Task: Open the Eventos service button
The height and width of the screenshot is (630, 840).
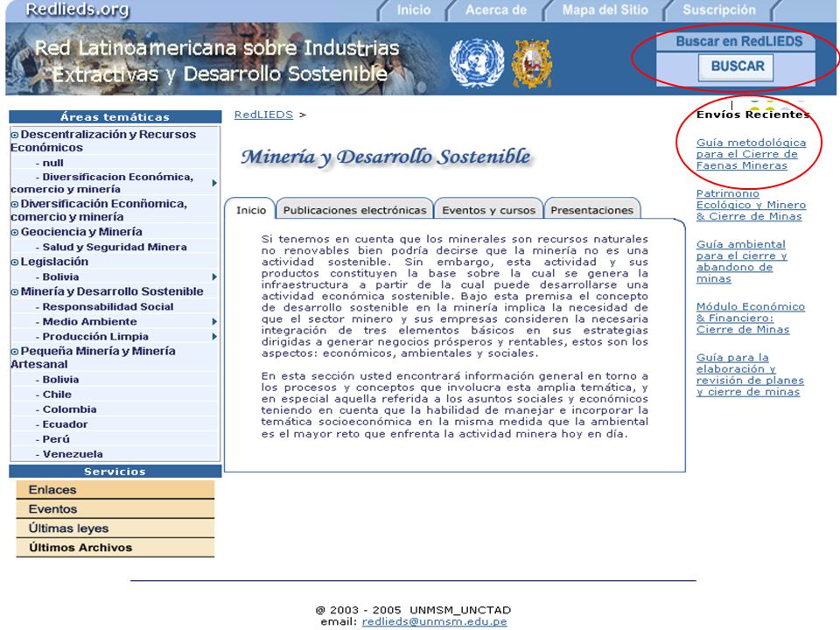Action: pyautogui.click(x=115, y=509)
